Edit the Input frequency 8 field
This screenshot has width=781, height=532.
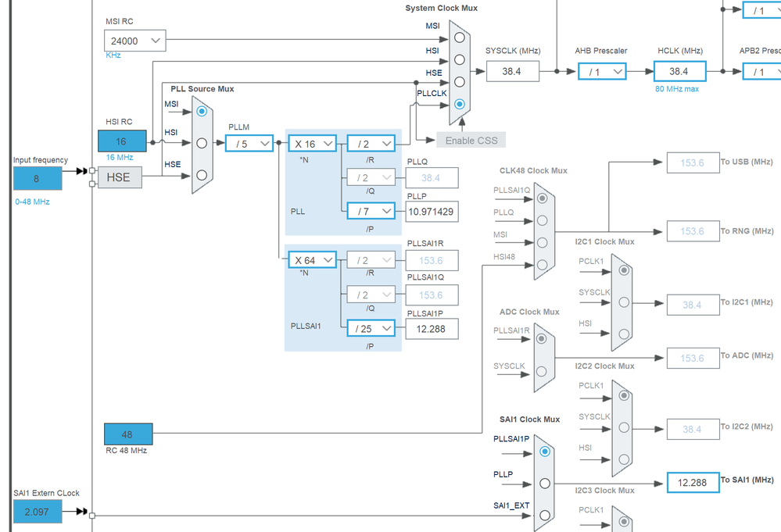point(38,178)
